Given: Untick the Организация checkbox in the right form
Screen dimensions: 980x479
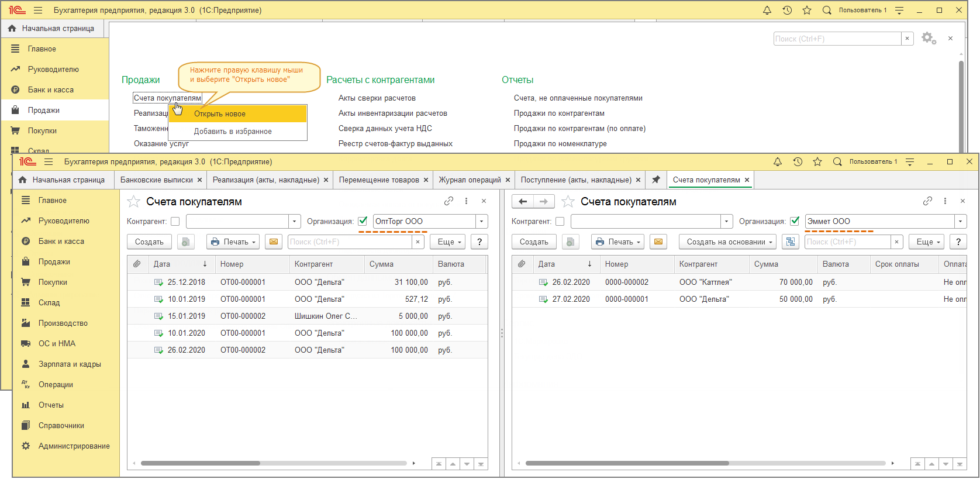Looking at the screenshot, I should (795, 221).
